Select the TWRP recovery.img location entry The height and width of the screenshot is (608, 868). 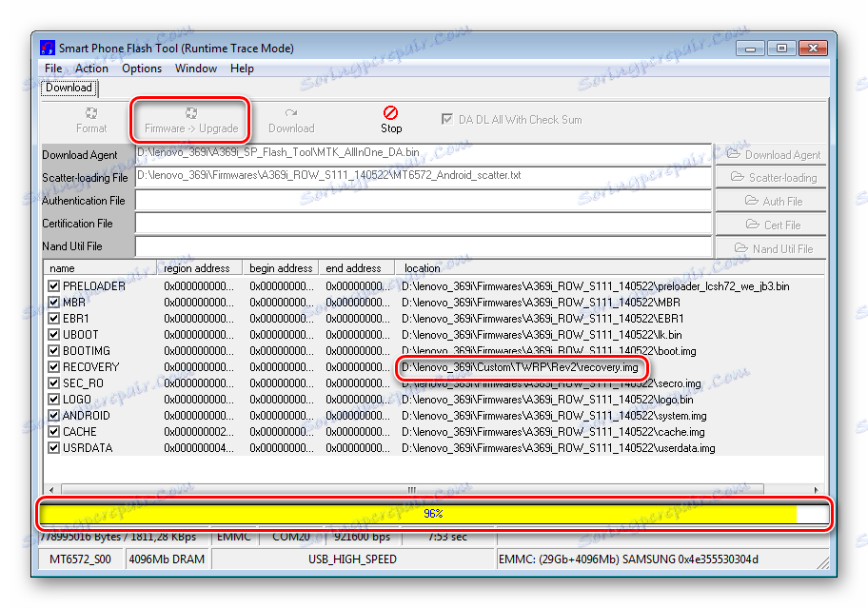pos(520,367)
